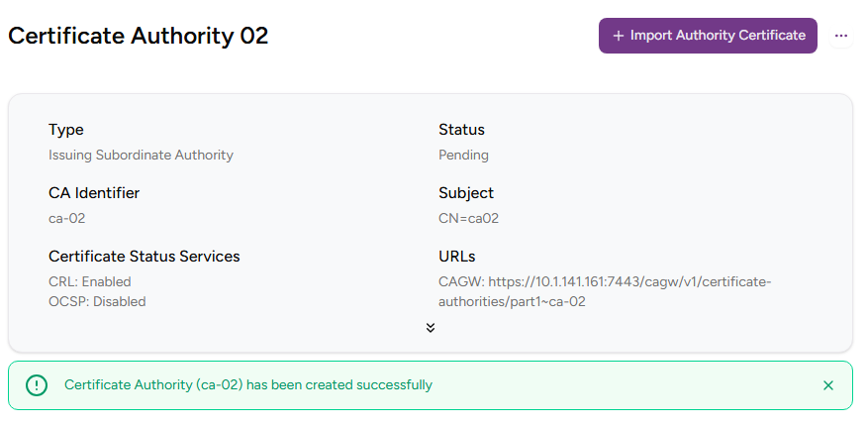Click the ca-02 identifier value
868x425 pixels.
(68, 218)
